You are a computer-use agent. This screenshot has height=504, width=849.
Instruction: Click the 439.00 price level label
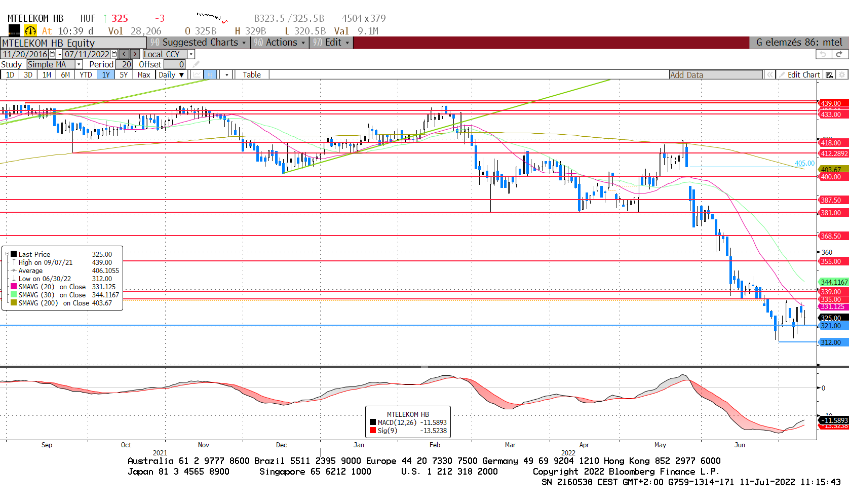click(x=833, y=103)
